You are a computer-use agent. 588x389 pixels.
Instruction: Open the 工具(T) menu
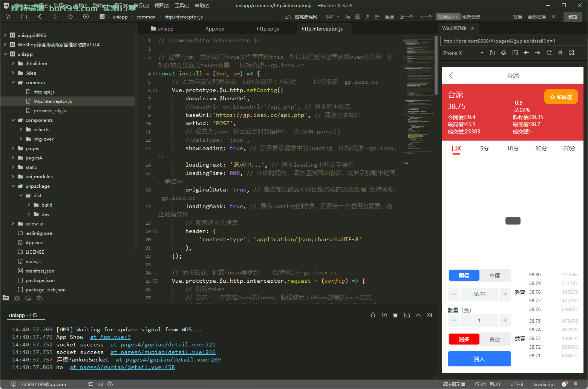pos(182,6)
